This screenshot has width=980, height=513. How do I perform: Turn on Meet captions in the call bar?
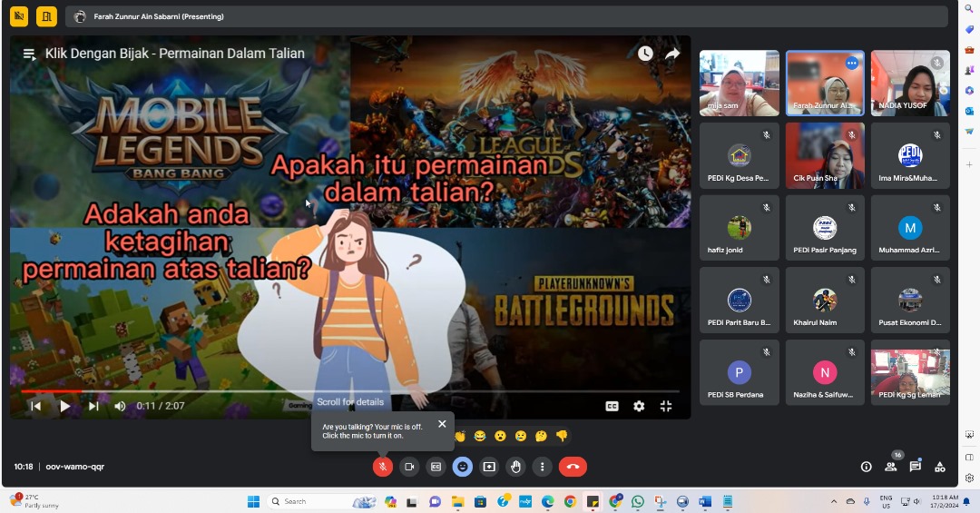click(436, 467)
